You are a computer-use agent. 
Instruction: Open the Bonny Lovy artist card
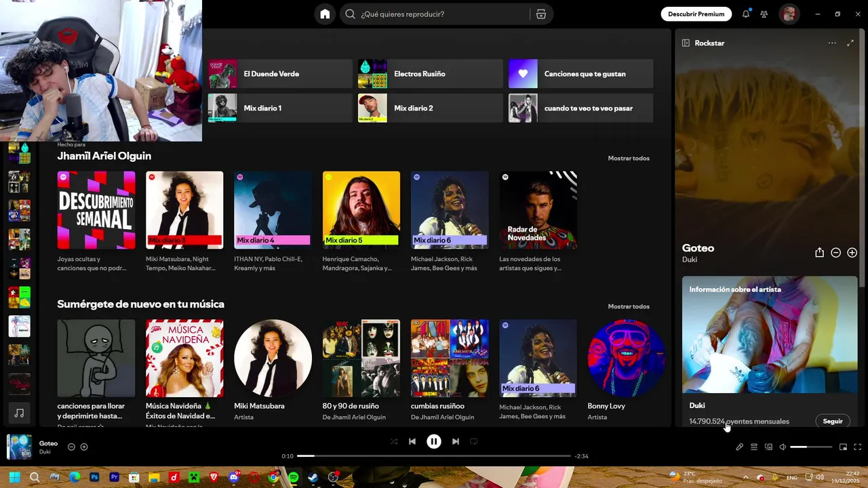(627, 371)
